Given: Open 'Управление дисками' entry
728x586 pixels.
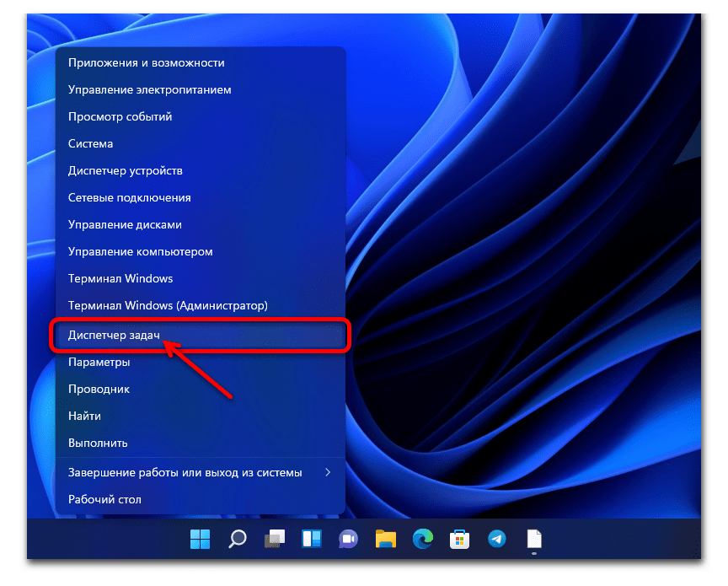Looking at the screenshot, I should [201, 224].
